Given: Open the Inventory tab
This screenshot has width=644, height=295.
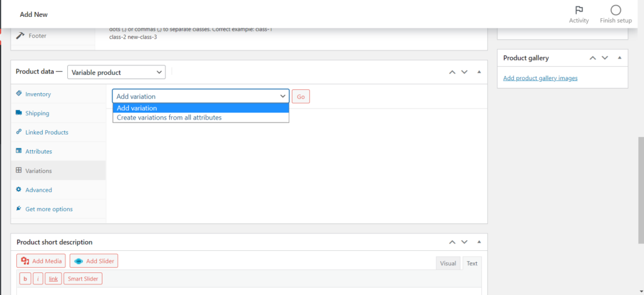Looking at the screenshot, I should [38, 94].
